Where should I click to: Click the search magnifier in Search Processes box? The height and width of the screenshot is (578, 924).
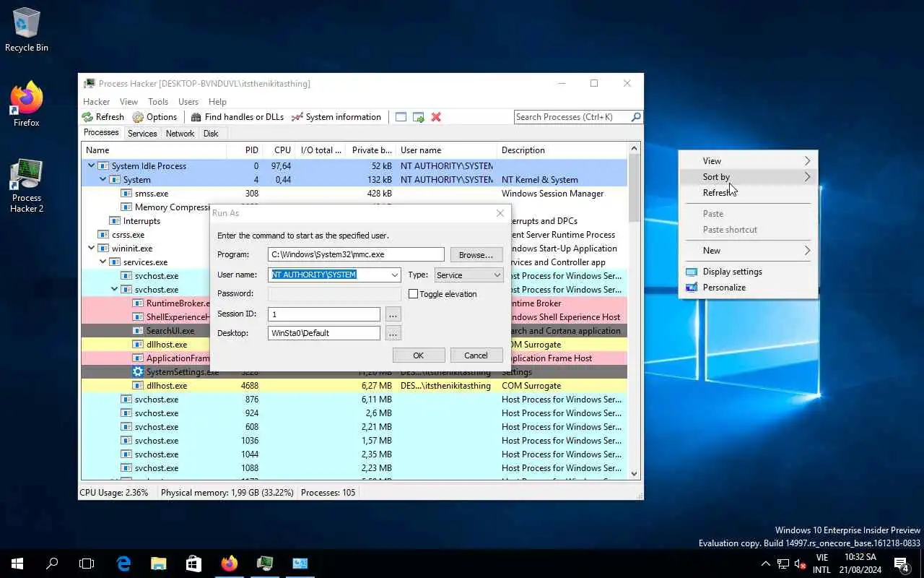click(636, 117)
